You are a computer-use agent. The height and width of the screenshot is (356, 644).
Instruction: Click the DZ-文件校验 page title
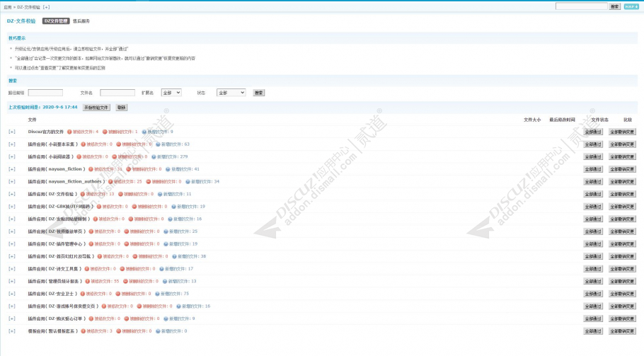(21, 21)
